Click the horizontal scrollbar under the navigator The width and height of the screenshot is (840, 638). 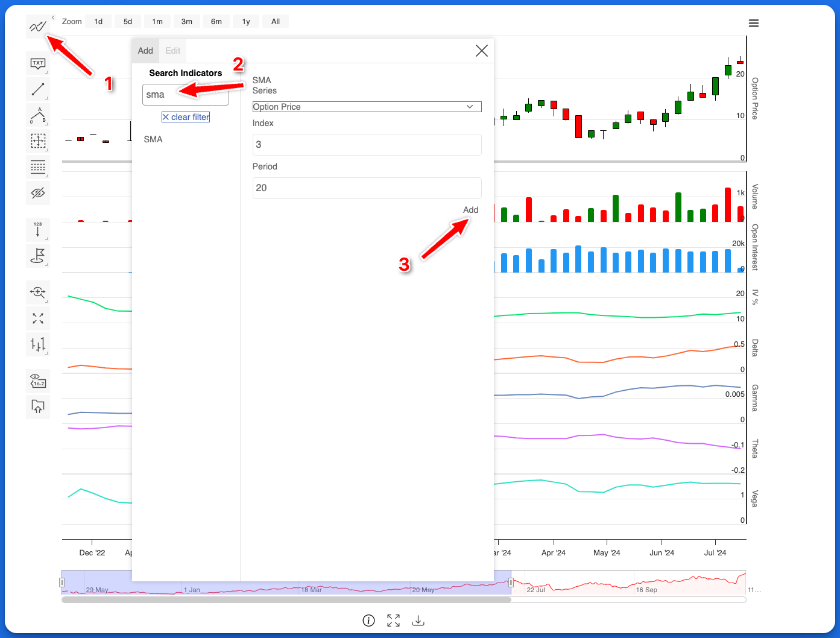[x=286, y=599]
